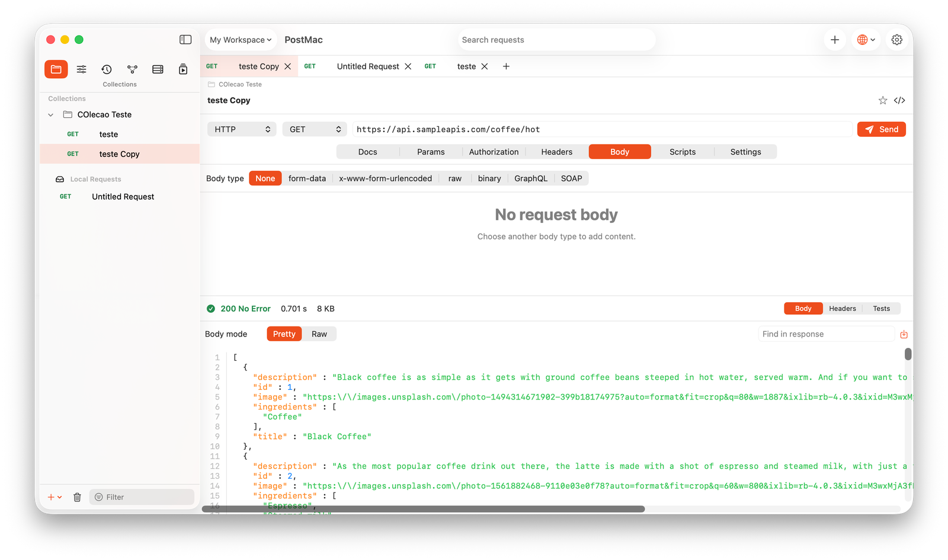The width and height of the screenshot is (948, 560).
Task: Focus the sidebar Filter field
Action: click(142, 497)
